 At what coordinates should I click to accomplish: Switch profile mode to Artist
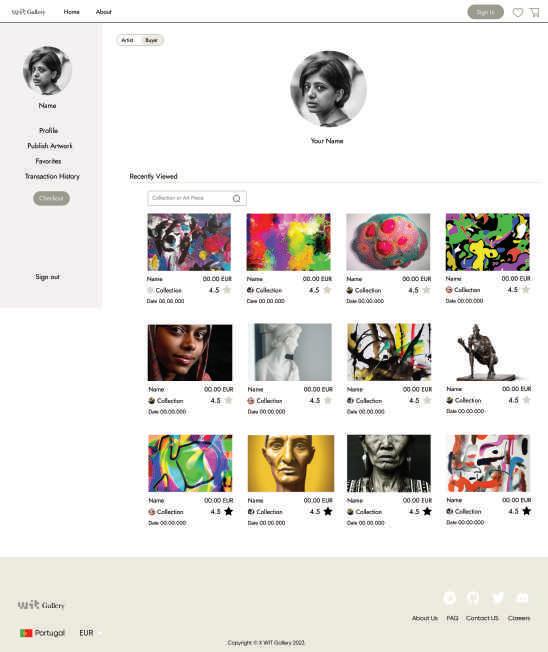(x=127, y=40)
